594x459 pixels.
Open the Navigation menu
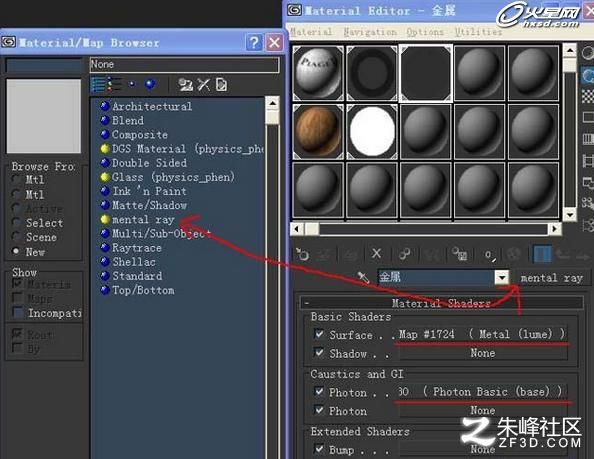click(370, 32)
